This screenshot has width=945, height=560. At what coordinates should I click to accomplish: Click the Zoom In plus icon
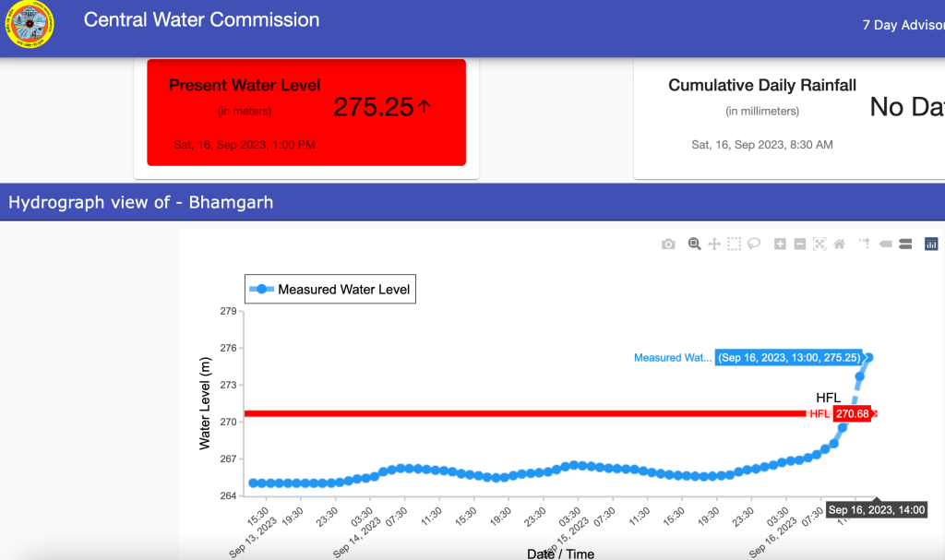click(x=780, y=244)
